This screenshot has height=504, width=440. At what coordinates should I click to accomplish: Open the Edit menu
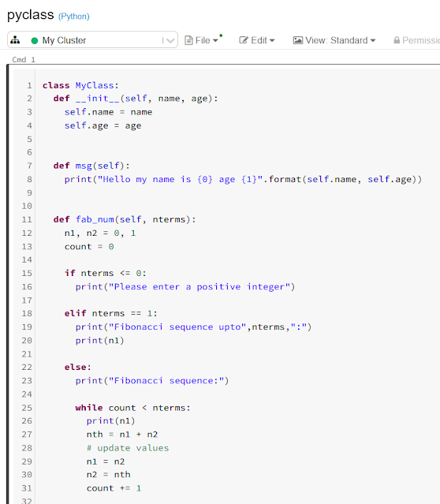click(257, 40)
